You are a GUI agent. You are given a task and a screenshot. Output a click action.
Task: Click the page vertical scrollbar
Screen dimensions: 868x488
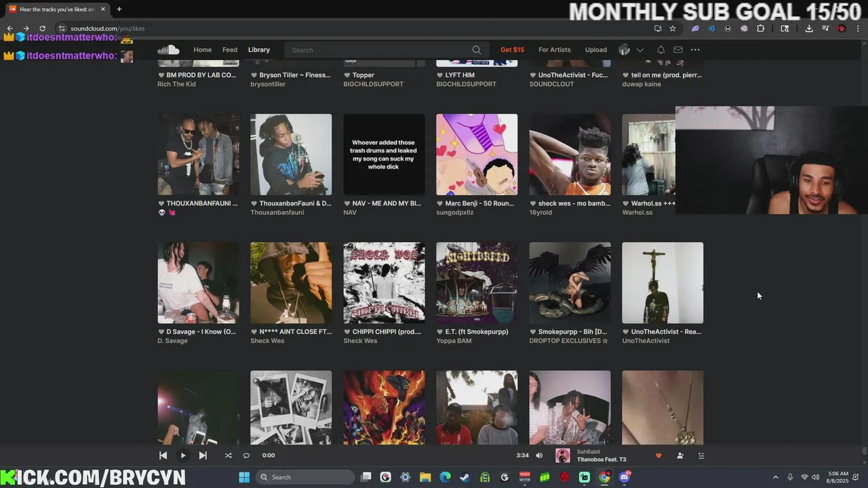click(864, 451)
